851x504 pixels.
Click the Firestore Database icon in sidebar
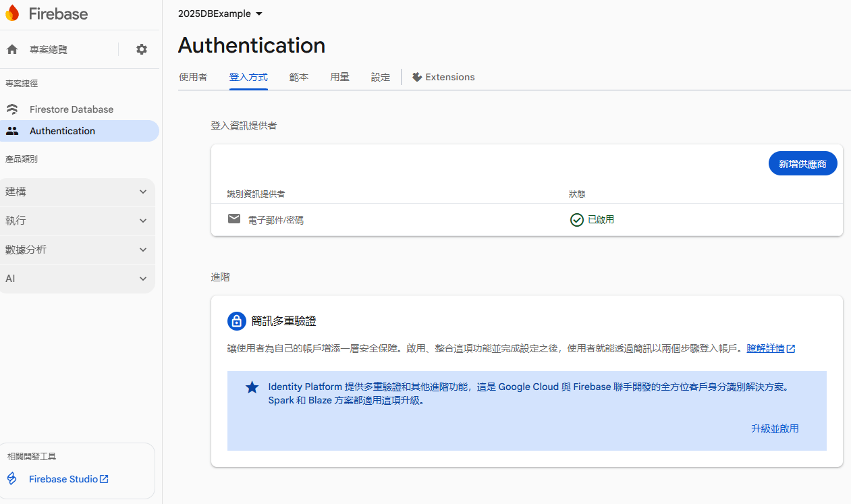coord(12,109)
